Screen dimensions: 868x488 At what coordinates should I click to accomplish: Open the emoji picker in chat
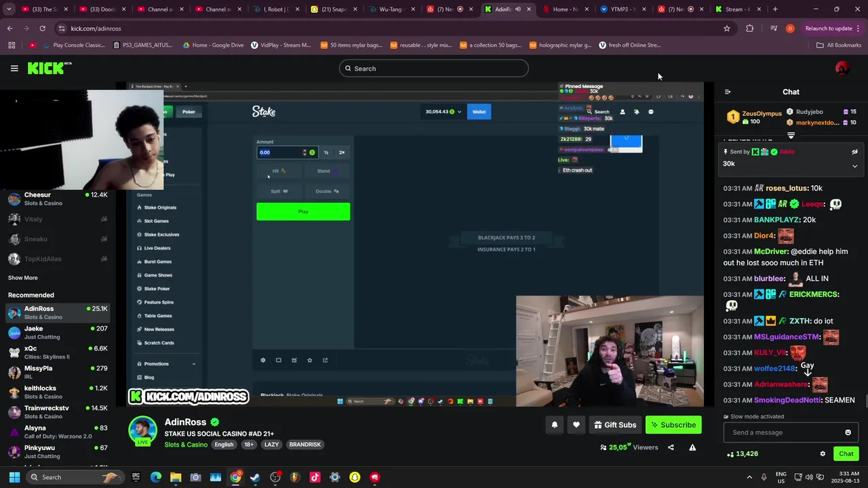(x=848, y=432)
